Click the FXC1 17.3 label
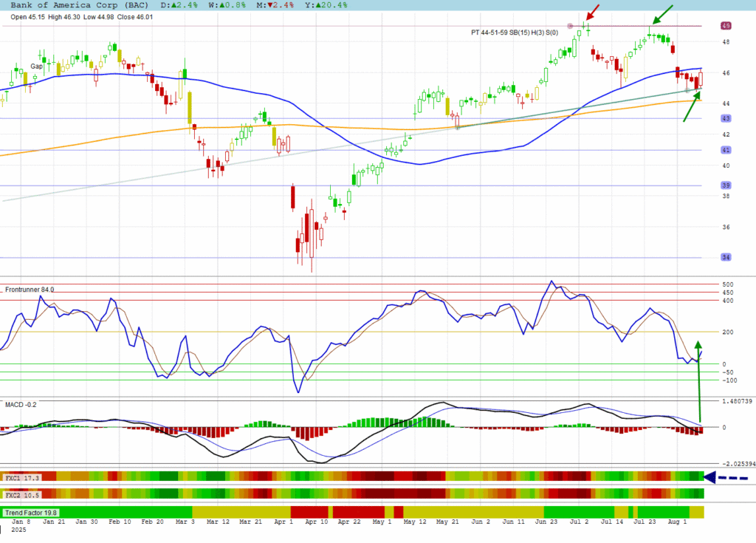The height and width of the screenshot is (543, 756). click(22, 478)
